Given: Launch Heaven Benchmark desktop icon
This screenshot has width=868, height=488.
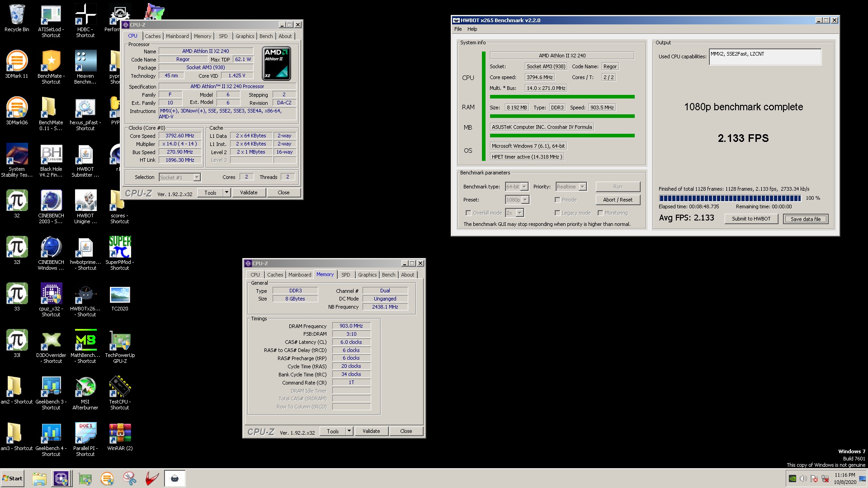Looking at the screenshot, I should [85, 67].
